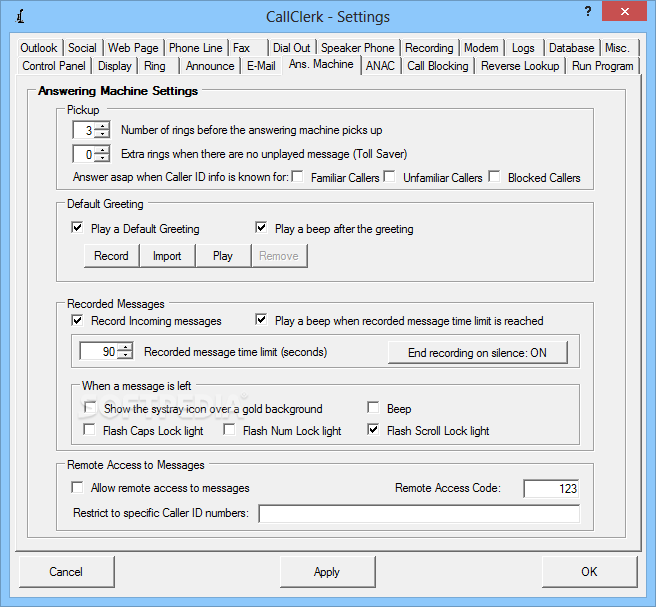Viewport: 656px width, 607px height.
Task: Click the recorded message time limit field
Action: 99,351
